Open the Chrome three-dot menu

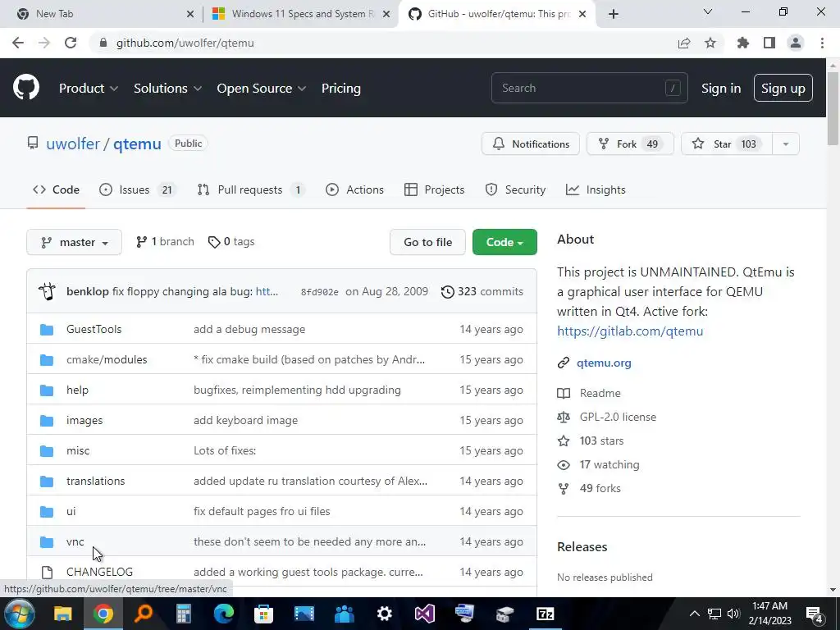click(x=822, y=43)
